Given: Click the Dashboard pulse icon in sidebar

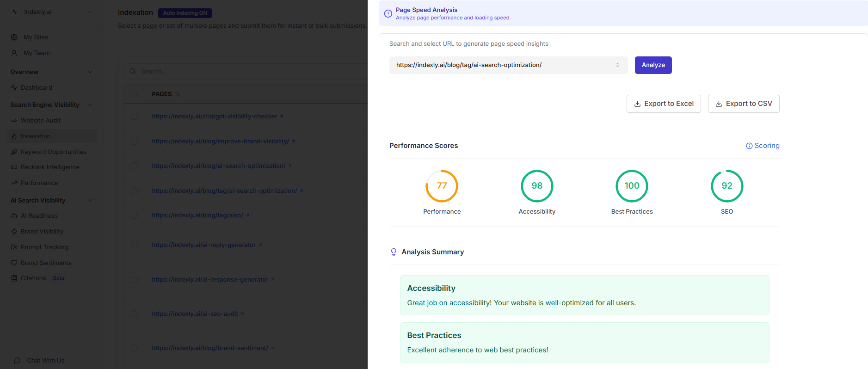Looking at the screenshot, I should (x=14, y=88).
